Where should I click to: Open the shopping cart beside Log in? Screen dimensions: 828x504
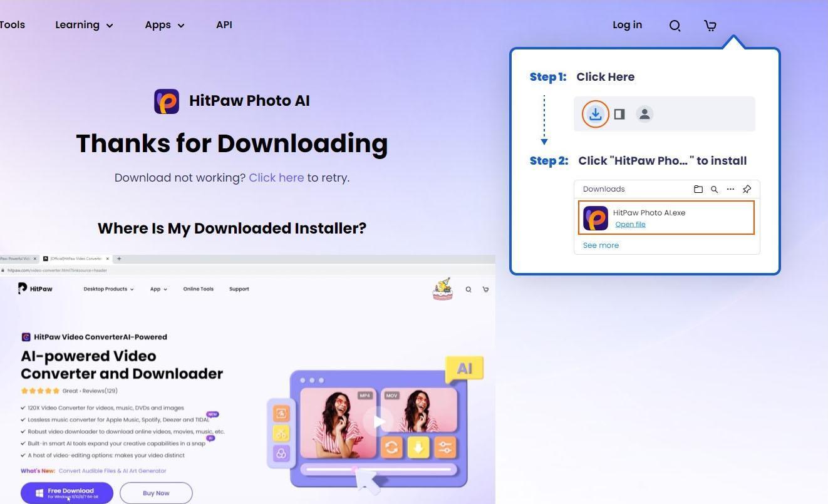tap(710, 26)
